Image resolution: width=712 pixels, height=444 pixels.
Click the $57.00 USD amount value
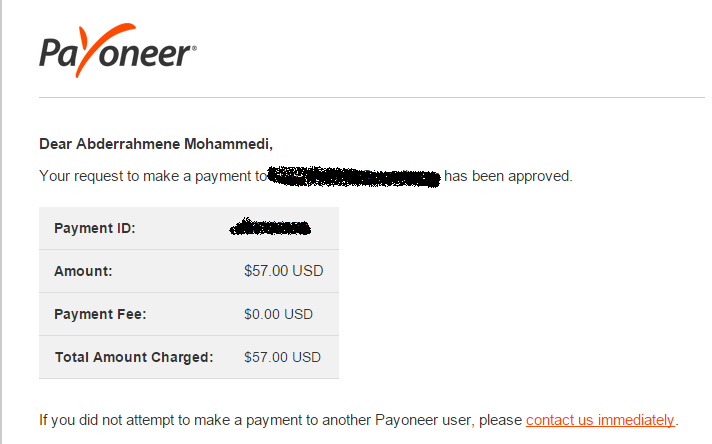coord(284,271)
